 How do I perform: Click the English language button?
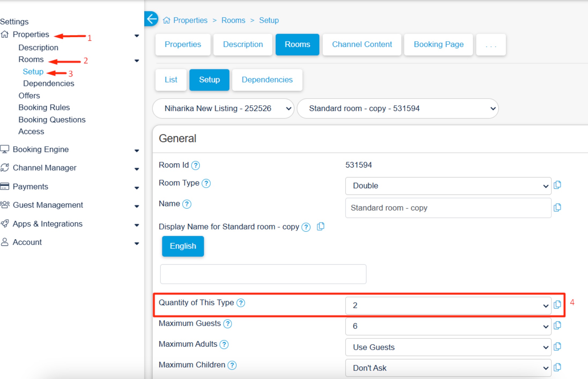pos(183,246)
